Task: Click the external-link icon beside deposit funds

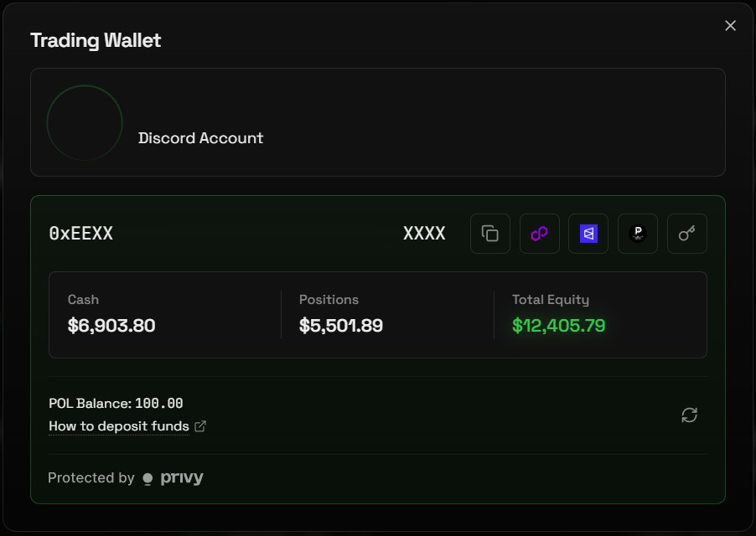Action: (x=200, y=426)
